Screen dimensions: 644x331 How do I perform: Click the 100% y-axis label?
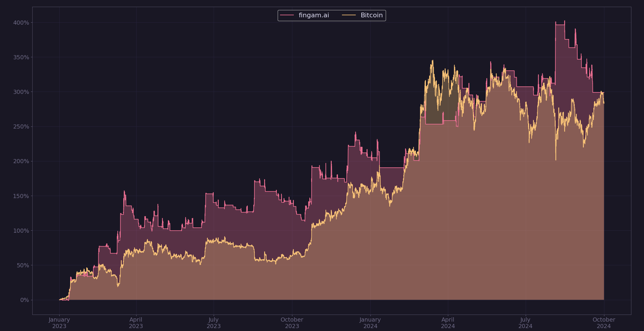click(21, 231)
